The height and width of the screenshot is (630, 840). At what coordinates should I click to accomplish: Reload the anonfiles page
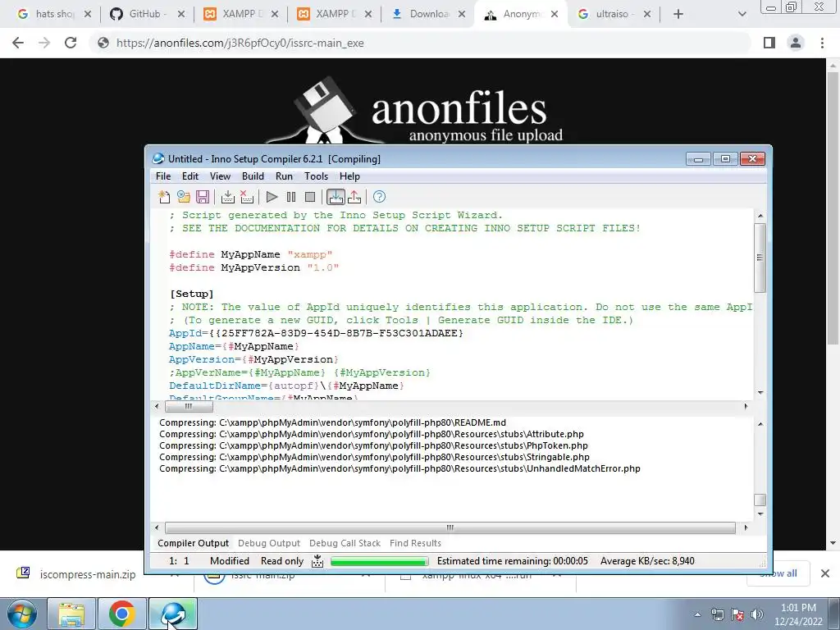pos(71,43)
